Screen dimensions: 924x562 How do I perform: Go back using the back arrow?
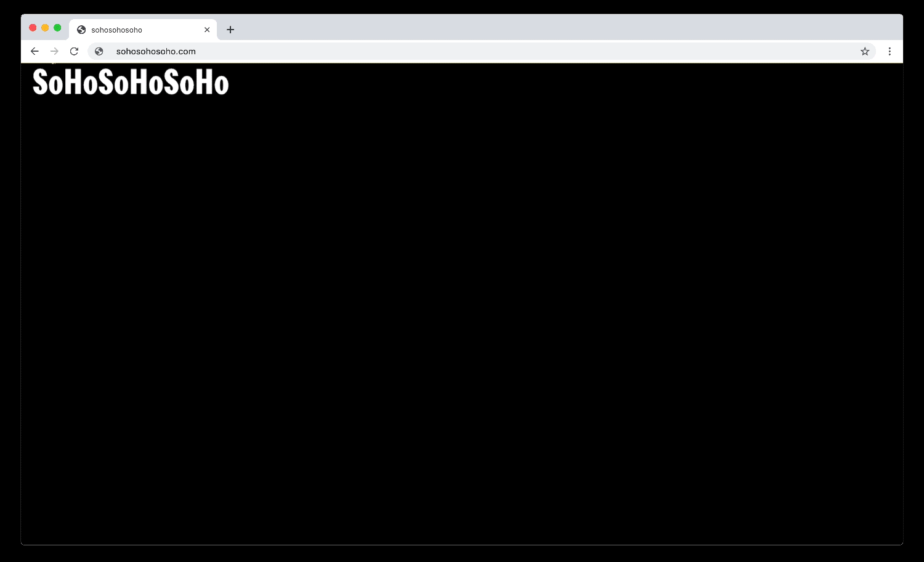34,51
